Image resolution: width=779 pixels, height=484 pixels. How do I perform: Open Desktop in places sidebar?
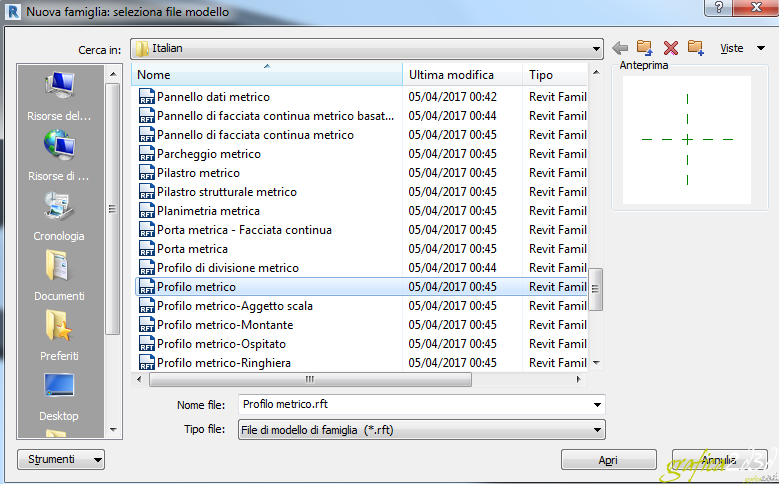coord(59,396)
